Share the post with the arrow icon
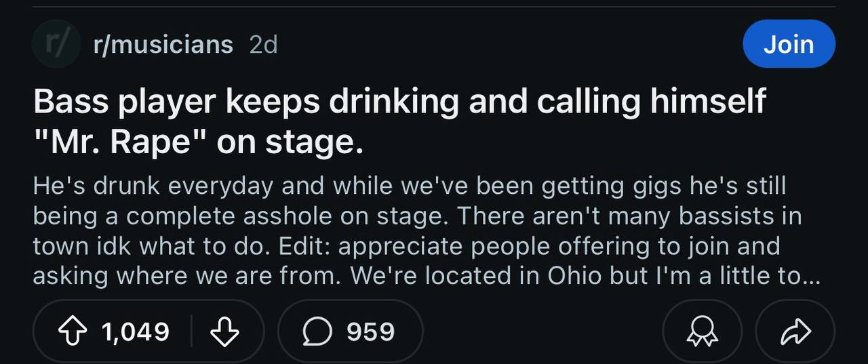The image size is (868, 364). coord(794,331)
